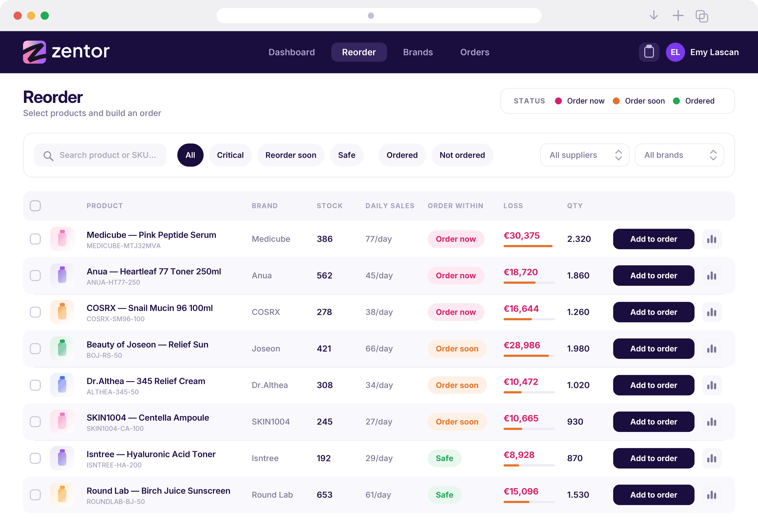The height and width of the screenshot is (532, 758).
Task: Open chart for Round Lab Birch Juice Sunscreen
Action: click(712, 495)
